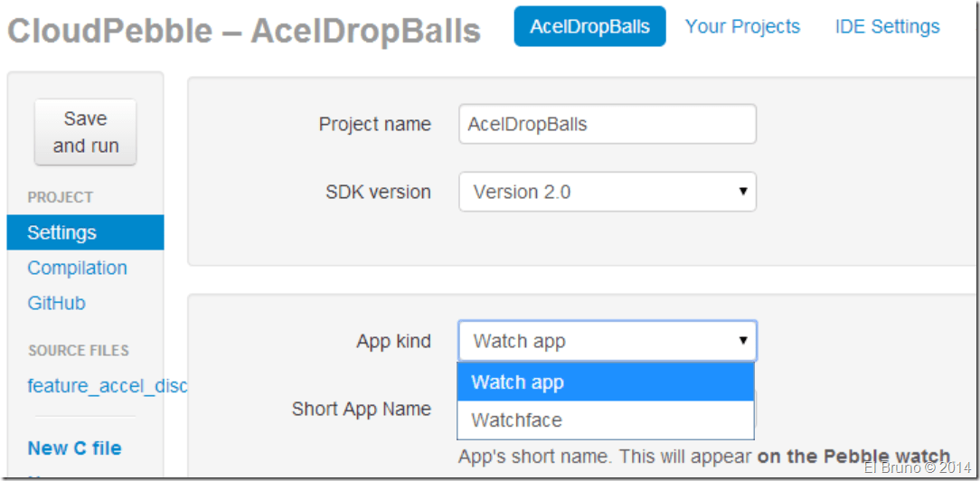Go to the Compilation page
The image size is (980, 481).
(77, 268)
